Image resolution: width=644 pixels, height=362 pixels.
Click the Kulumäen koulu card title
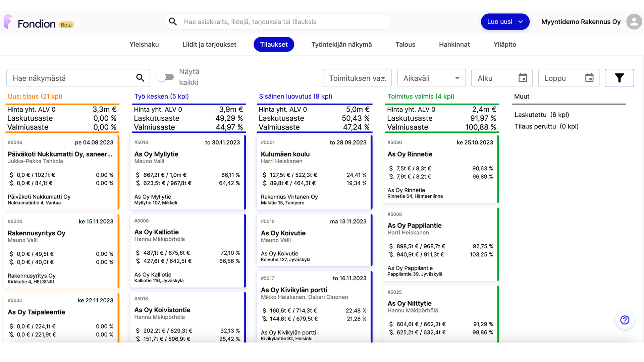[x=285, y=154]
